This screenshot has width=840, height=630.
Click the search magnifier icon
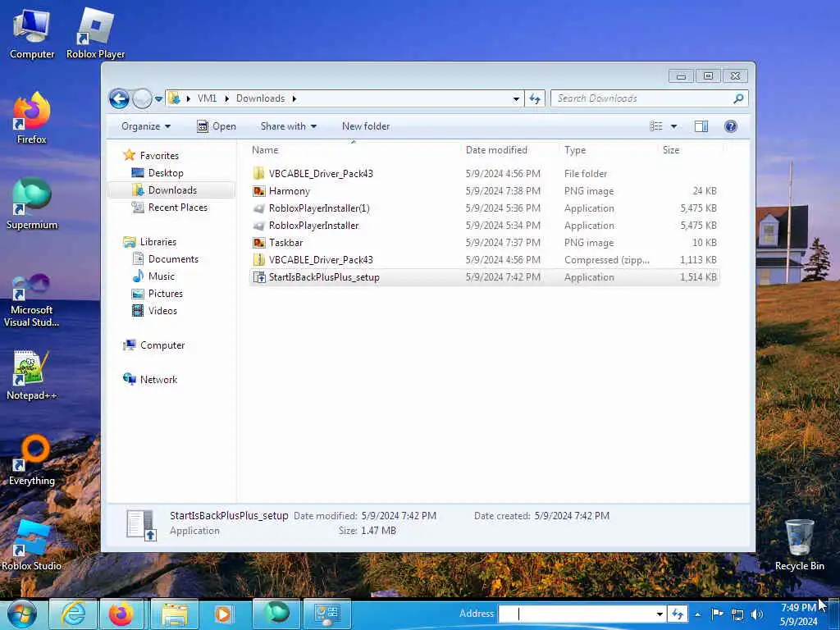point(738,98)
